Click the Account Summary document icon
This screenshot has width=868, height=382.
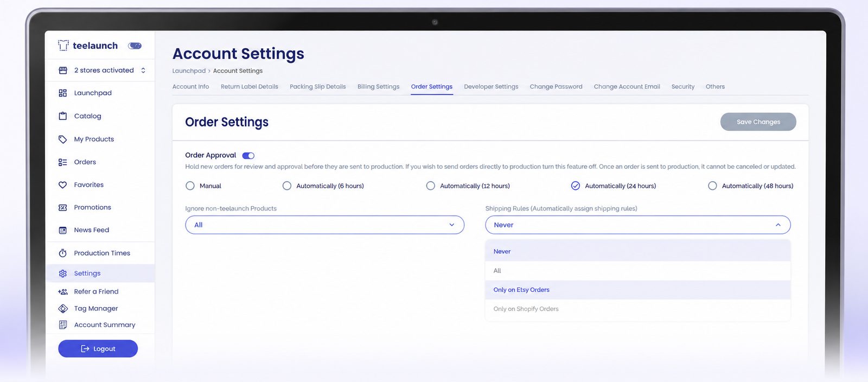[x=63, y=325]
